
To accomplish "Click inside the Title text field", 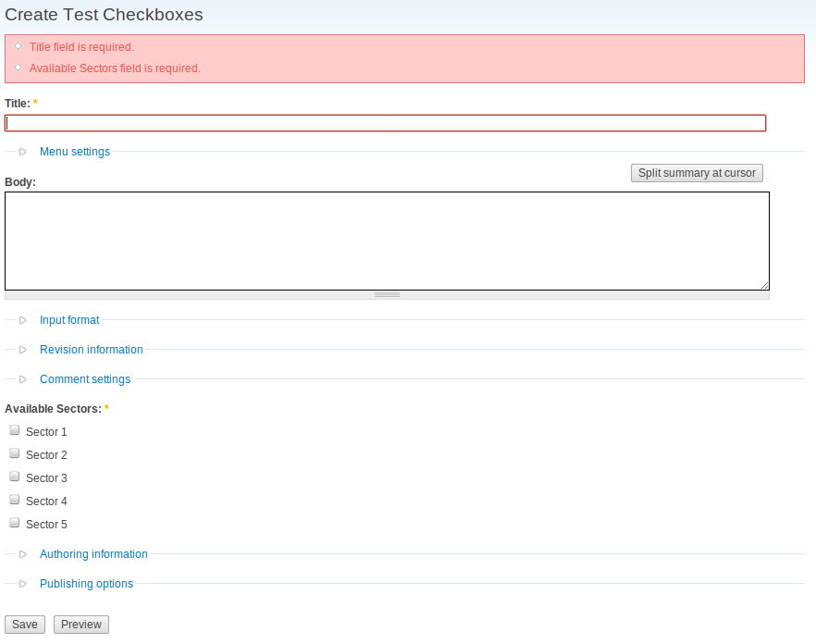I will point(386,122).
